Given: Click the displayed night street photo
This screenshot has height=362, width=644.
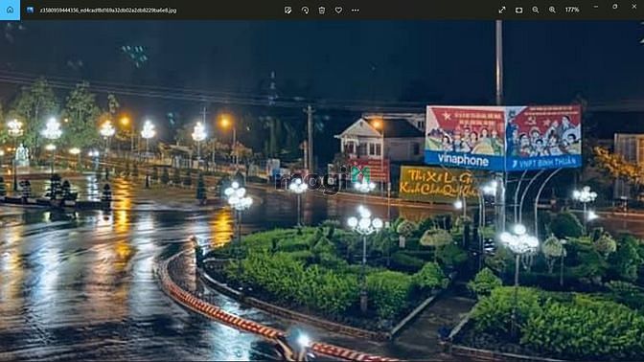Looking at the screenshot, I should coord(322,191).
